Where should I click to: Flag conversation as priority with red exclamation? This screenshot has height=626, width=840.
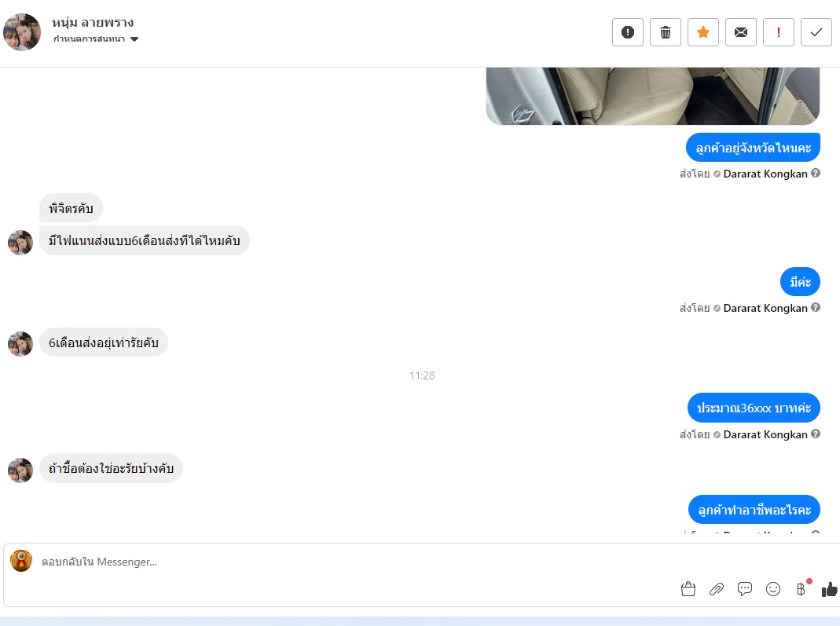[779, 32]
